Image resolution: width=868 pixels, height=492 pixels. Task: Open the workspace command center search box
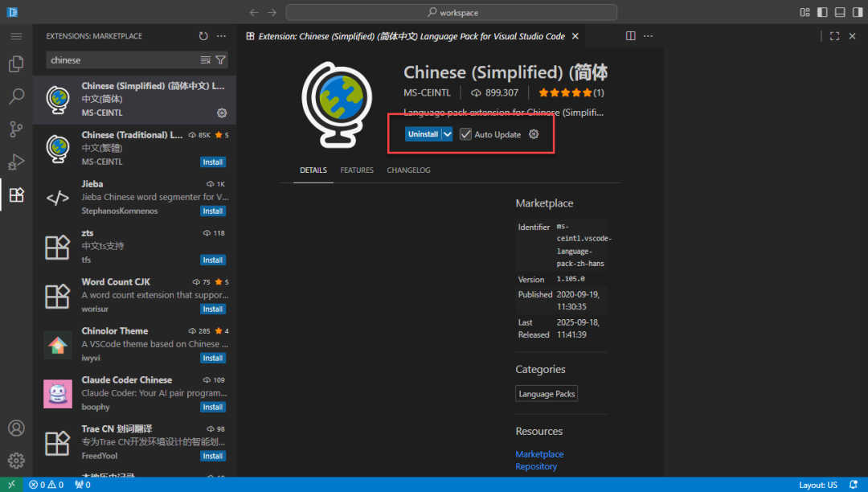click(x=451, y=12)
